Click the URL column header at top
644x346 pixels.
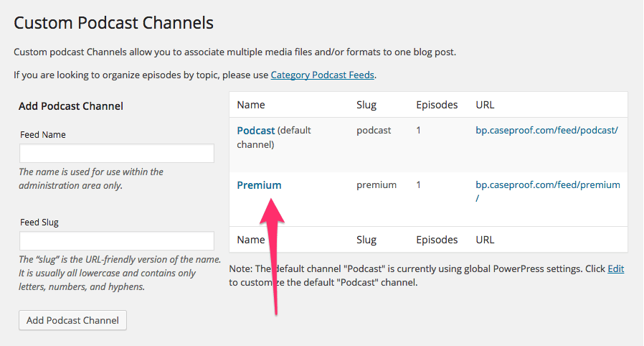(x=485, y=105)
